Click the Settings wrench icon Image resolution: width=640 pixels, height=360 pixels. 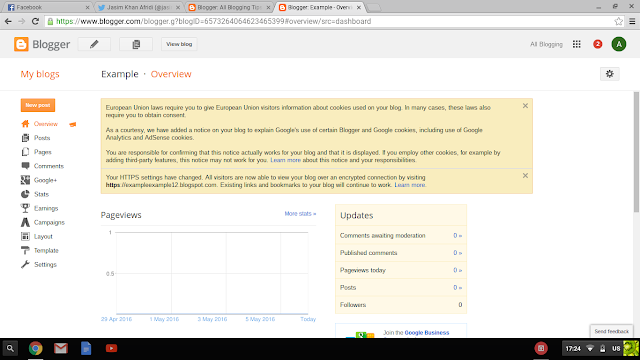[x=25, y=264]
